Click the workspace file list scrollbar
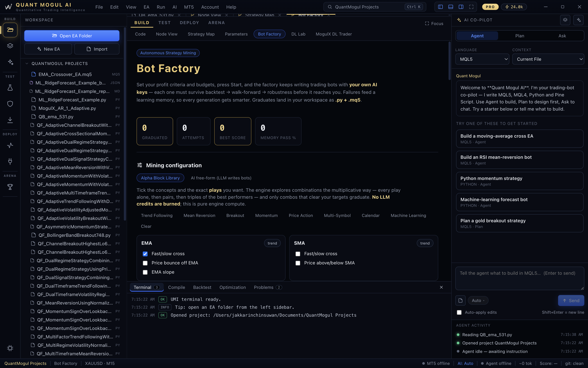Screen dimensions: 588x368 125,124
